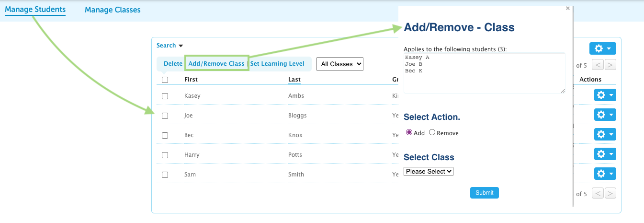Choose the Remove radio button
Viewport: 644px width, 223px height.
point(432,133)
